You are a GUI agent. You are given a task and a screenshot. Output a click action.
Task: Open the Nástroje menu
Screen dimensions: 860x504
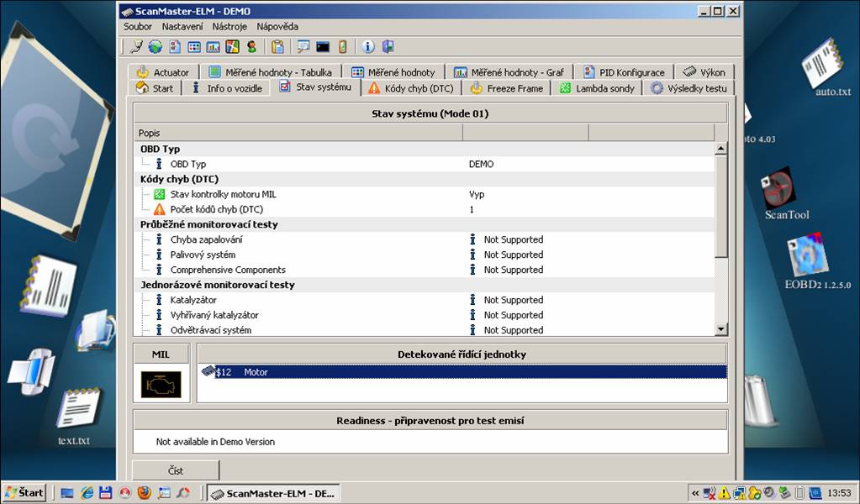[x=230, y=27]
